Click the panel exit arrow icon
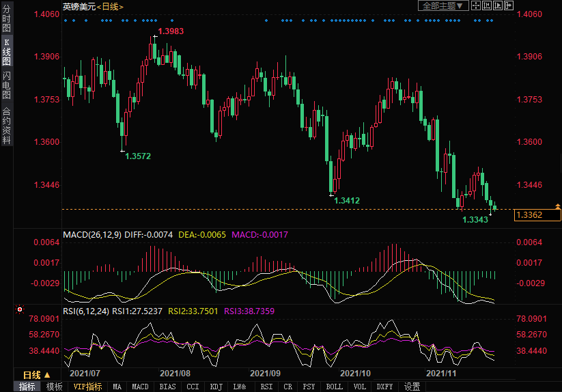562x392 pixels. coord(508,5)
